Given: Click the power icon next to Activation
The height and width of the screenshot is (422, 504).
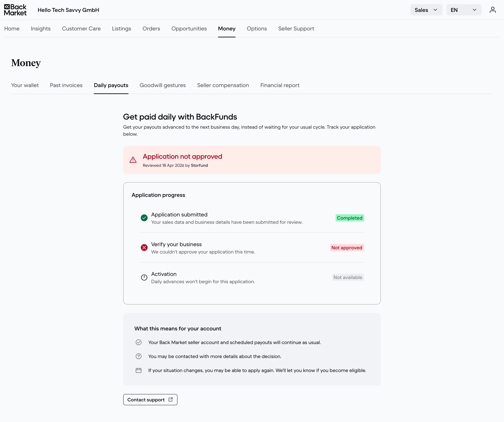Looking at the screenshot, I should [x=144, y=277].
